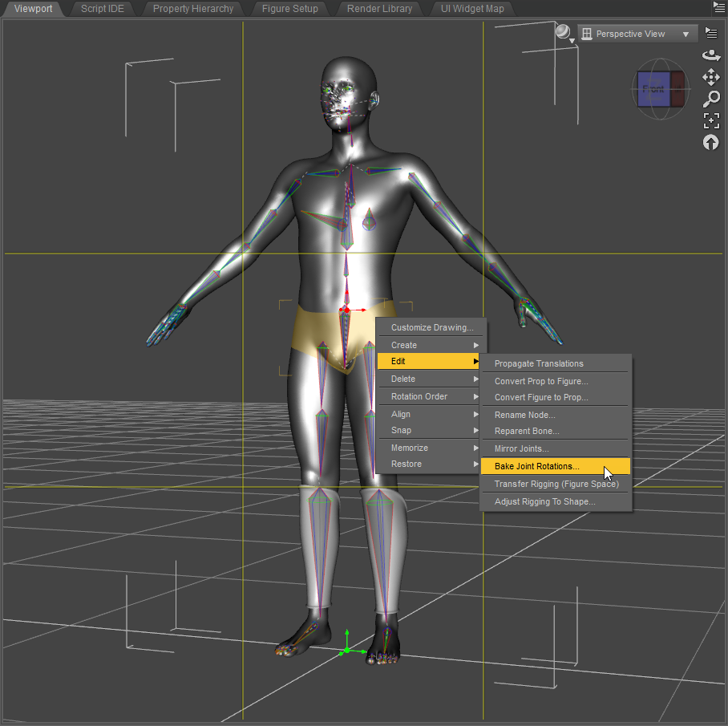Expand the Align submenu
Screen dimensions: 728x726
click(430, 414)
